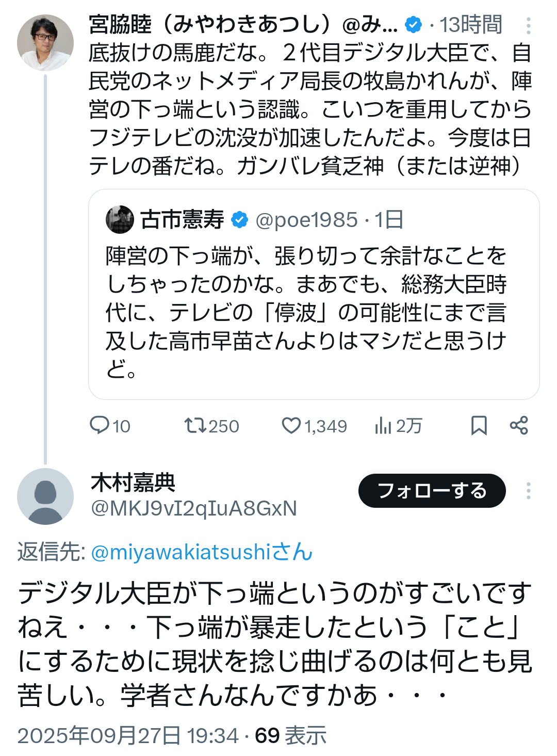Click 古市憲寿 verified badge icon
The image size is (557, 756).
point(239,220)
